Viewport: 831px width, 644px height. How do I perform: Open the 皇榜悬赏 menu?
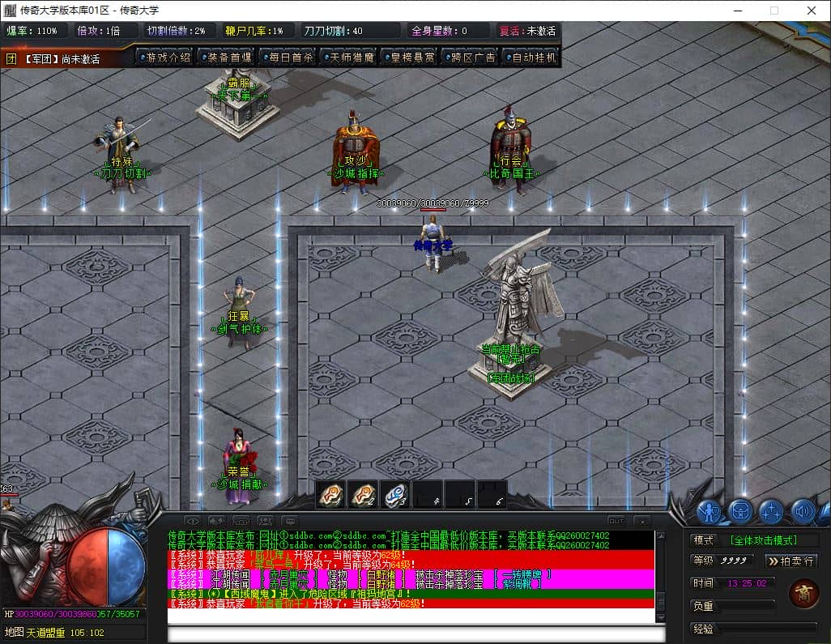click(410, 58)
